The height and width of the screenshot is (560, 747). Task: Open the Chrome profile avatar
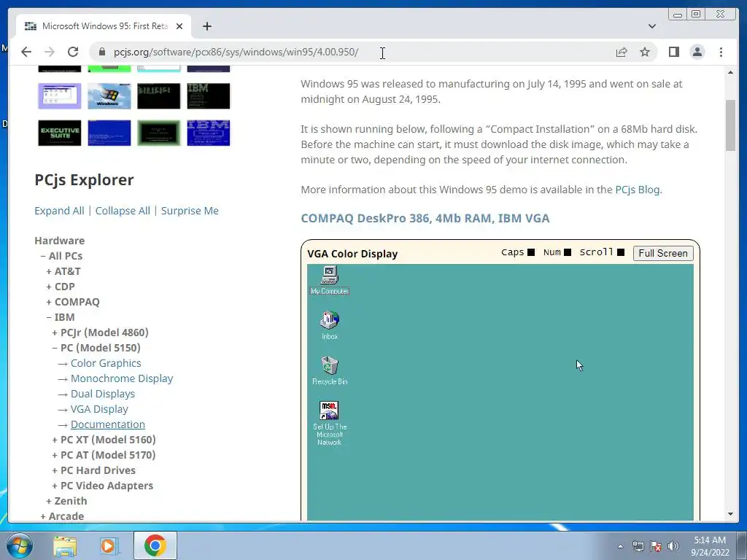click(x=697, y=52)
